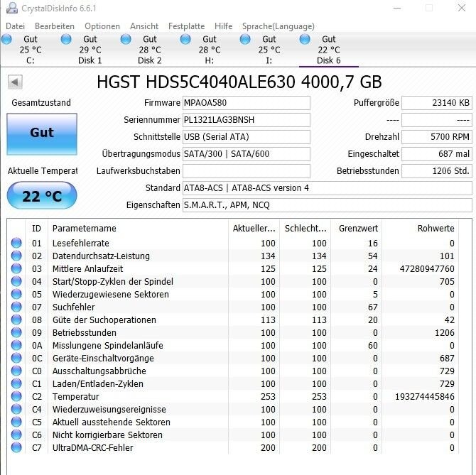This screenshot has height=475, width=476.
Task: Click the Ausschaltungsabbrüche parameter name
Action: point(99,371)
